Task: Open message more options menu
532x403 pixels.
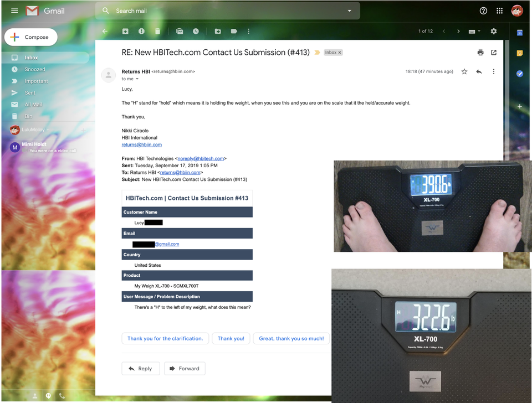Action: pos(494,71)
